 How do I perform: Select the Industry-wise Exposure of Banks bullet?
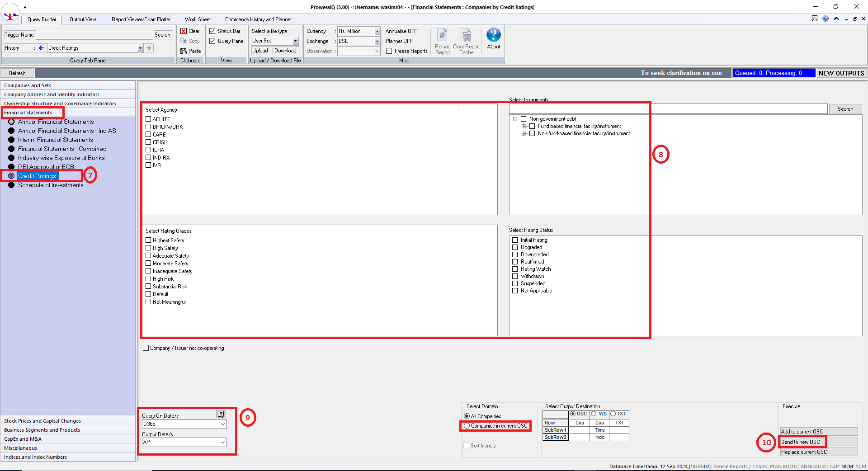(x=11, y=158)
